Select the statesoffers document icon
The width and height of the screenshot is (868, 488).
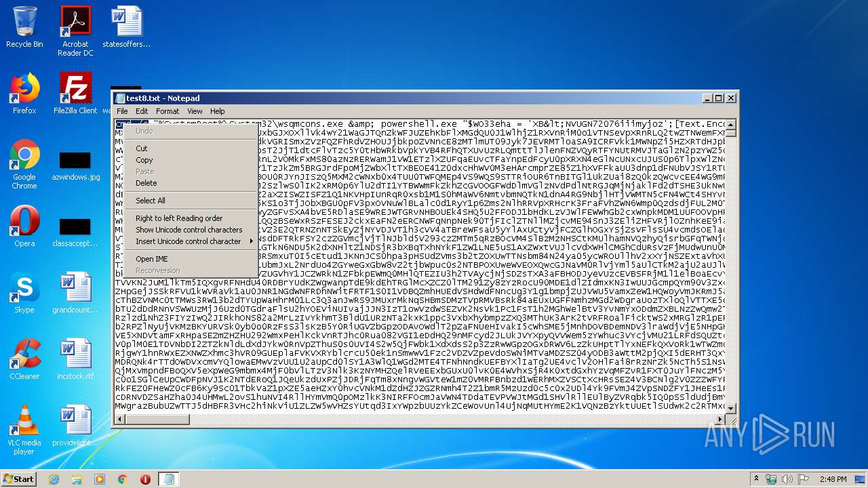[x=126, y=27]
